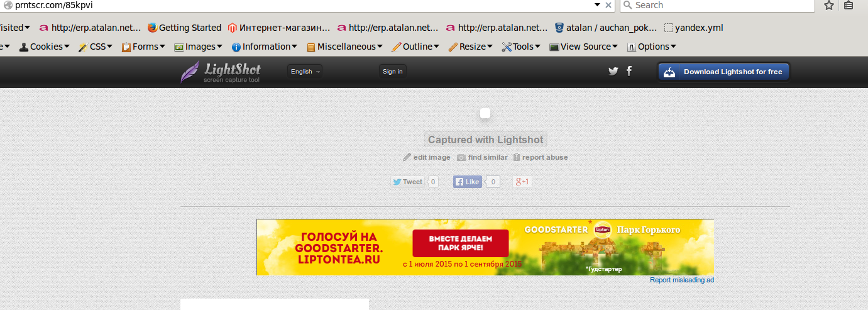Open the Twitter icon in header
This screenshot has height=310, width=868.
[x=613, y=71]
